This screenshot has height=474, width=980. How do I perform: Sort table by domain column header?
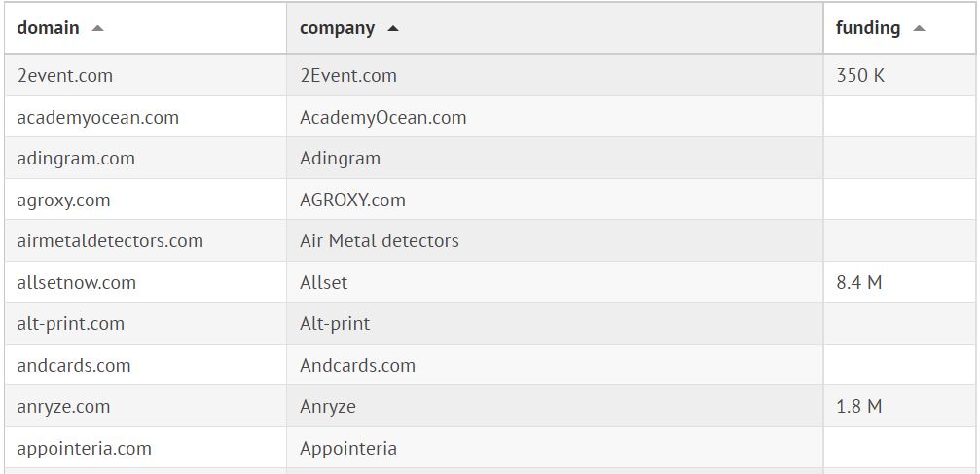click(x=49, y=28)
